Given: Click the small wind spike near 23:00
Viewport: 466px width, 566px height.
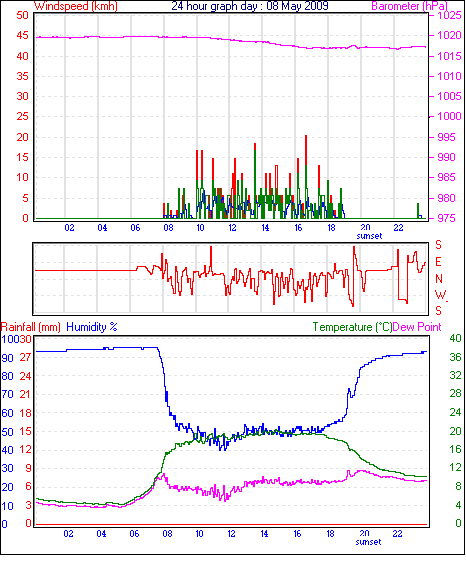Looking at the screenshot, I should click(418, 211).
